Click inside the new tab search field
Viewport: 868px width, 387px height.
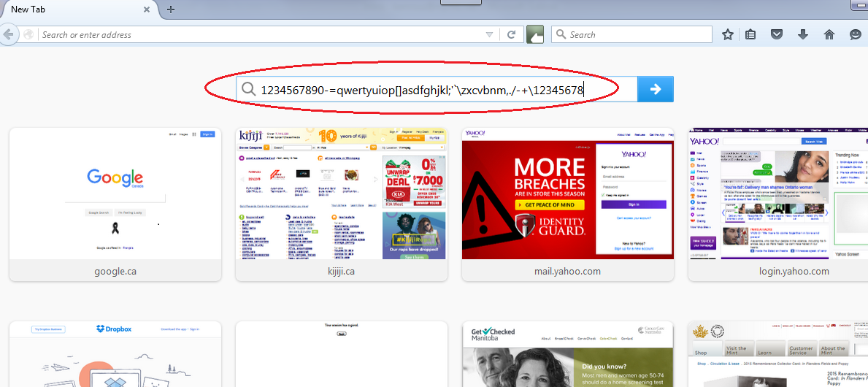(x=437, y=89)
